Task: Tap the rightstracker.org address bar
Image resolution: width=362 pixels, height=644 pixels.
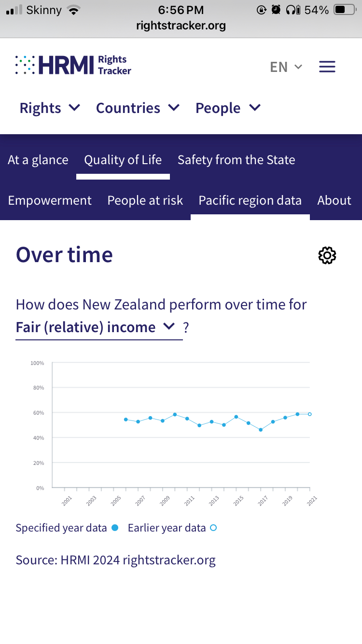Action: pos(181,26)
